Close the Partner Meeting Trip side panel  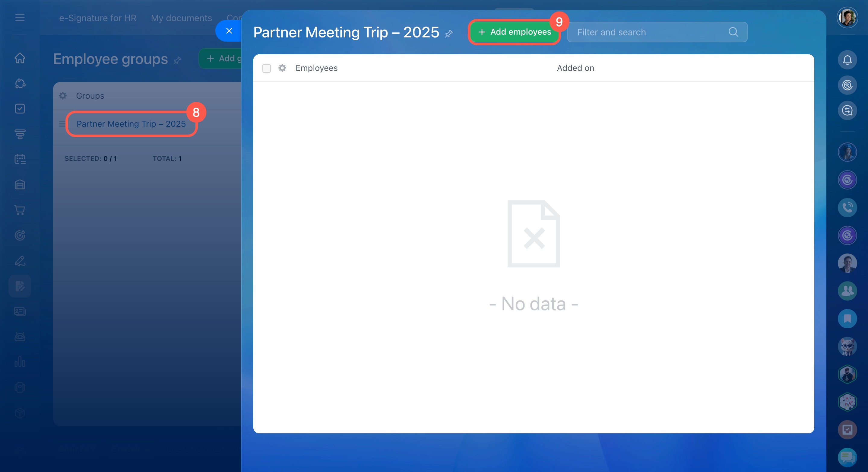point(229,31)
